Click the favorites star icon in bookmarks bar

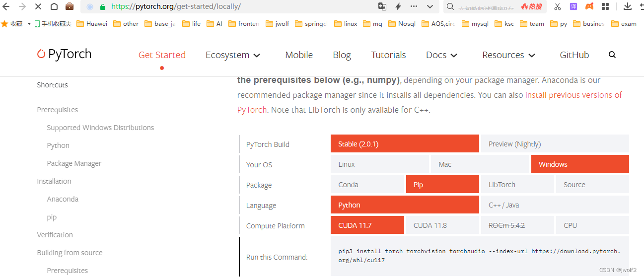pos(5,23)
